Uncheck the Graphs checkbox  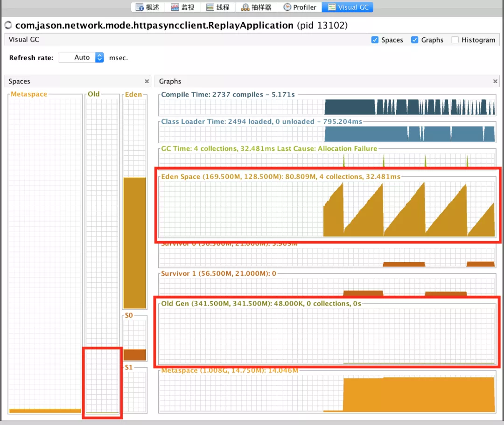(415, 40)
